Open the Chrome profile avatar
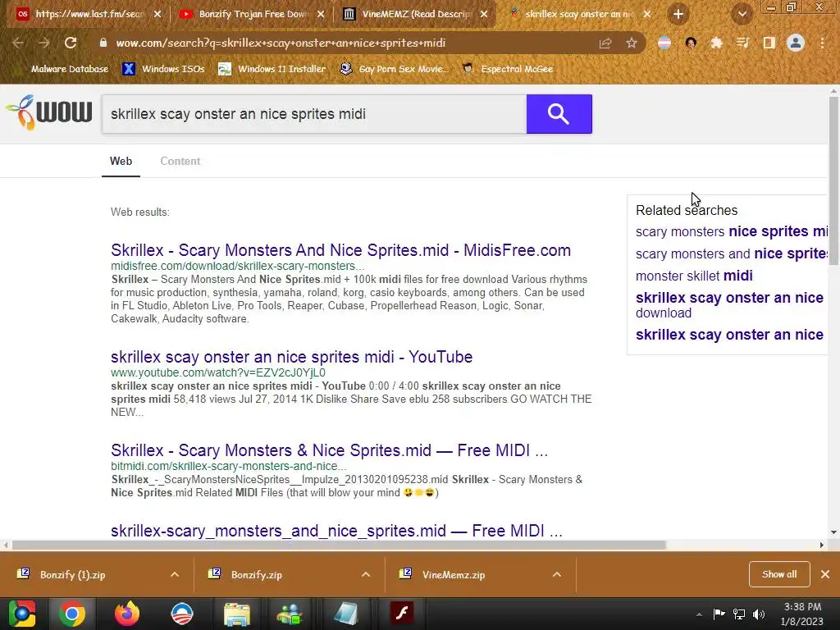This screenshot has width=840, height=630. click(x=796, y=43)
